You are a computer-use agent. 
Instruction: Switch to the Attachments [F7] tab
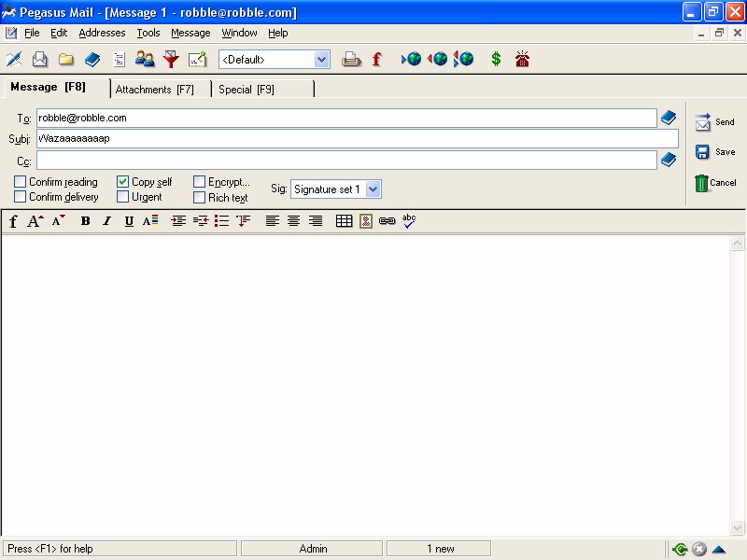(x=160, y=89)
